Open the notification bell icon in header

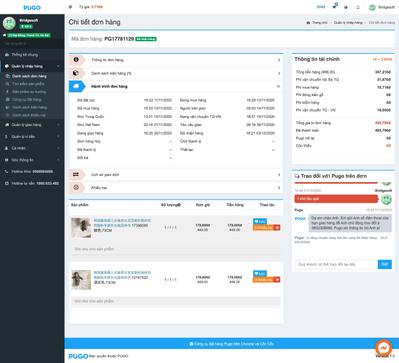[358, 7]
